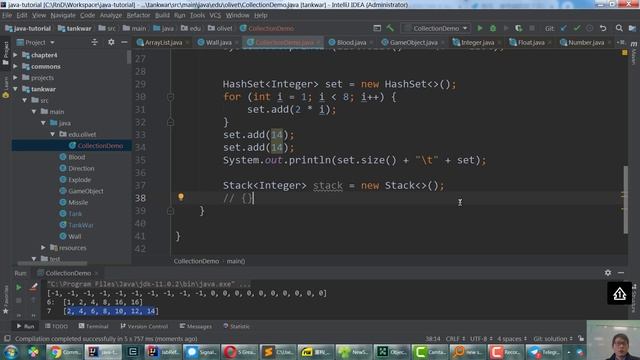
Task: Click the CRLF line separator selector
Action: (x=455, y=338)
